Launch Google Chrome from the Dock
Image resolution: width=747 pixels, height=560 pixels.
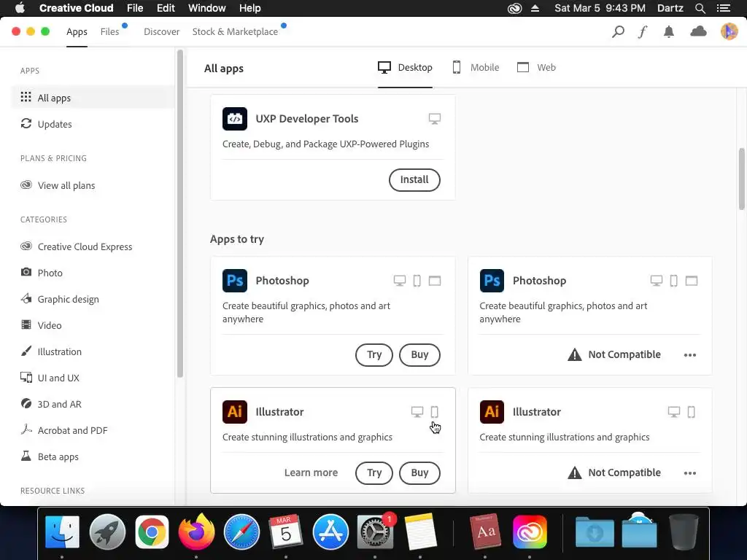pos(152,532)
